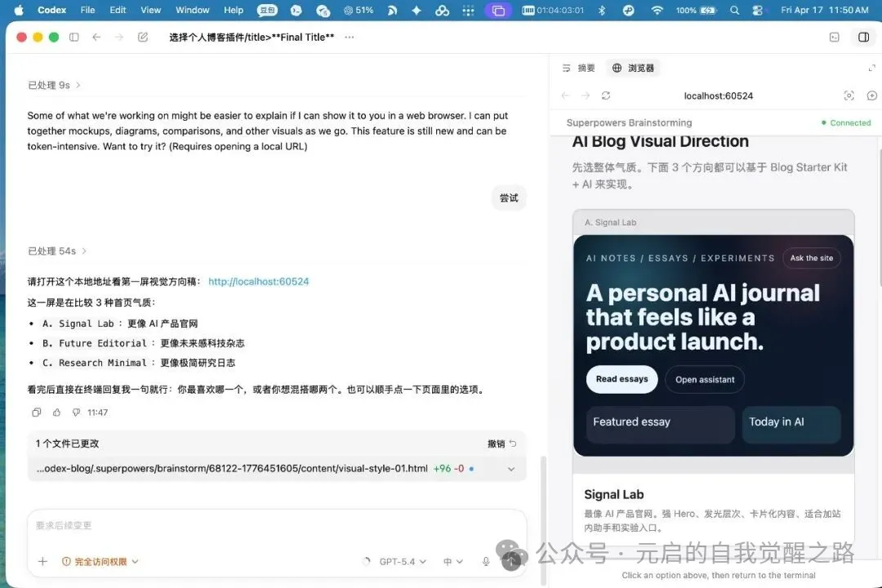
Task: Click the Open assistant button
Action: [x=705, y=380]
